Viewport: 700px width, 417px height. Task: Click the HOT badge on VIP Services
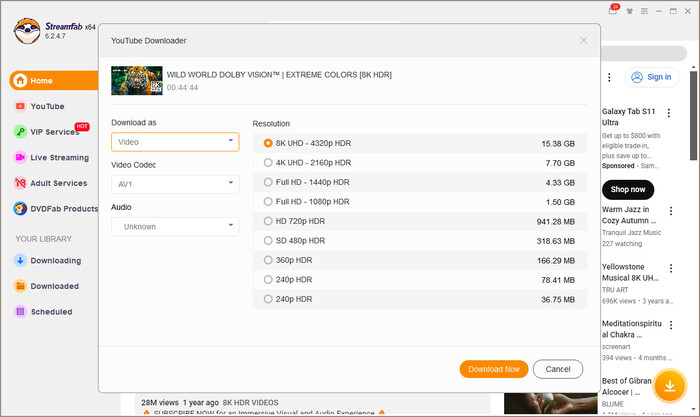tap(82, 126)
